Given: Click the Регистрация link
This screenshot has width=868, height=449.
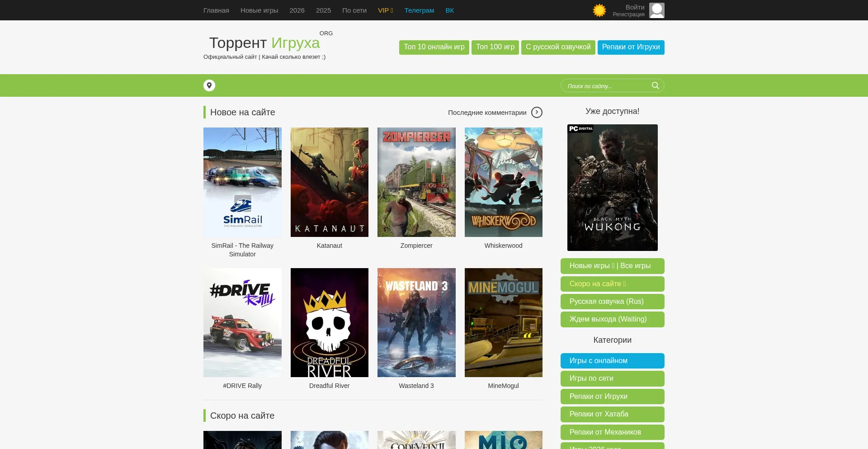Looking at the screenshot, I should [x=628, y=14].
